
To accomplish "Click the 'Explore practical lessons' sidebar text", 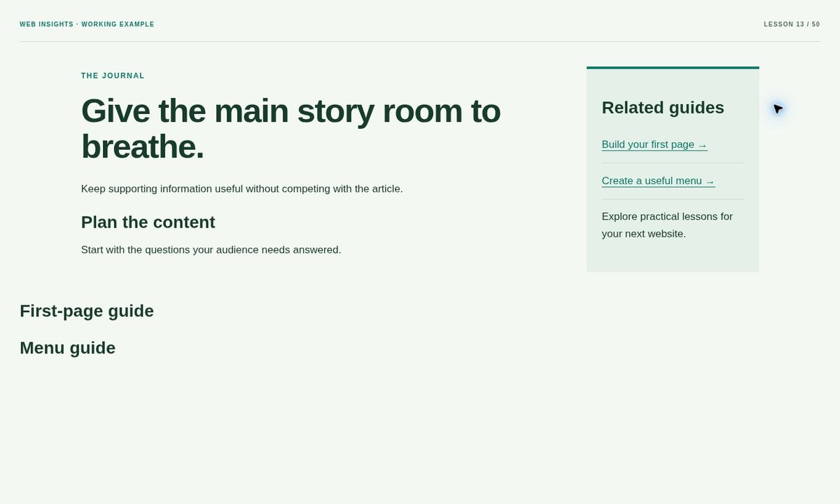I will 667,225.
